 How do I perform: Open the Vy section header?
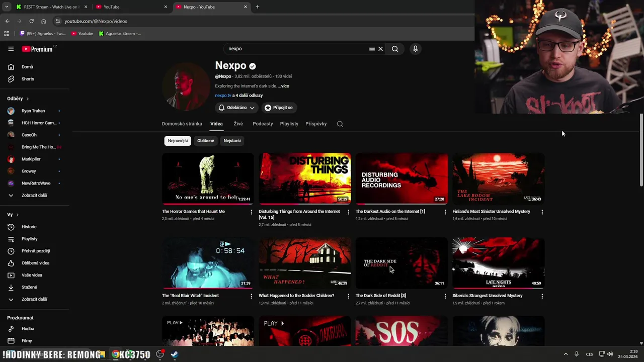13,215
